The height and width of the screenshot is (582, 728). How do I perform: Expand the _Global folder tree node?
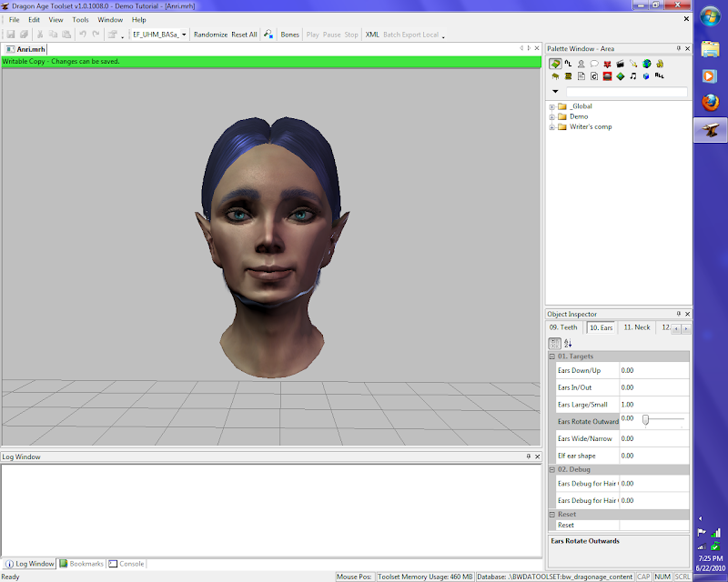(552, 106)
